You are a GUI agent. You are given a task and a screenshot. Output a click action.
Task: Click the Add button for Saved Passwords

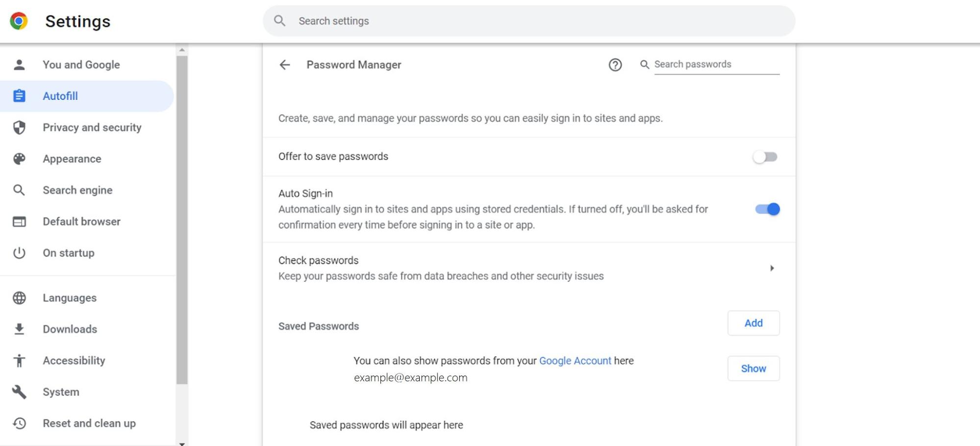click(754, 323)
